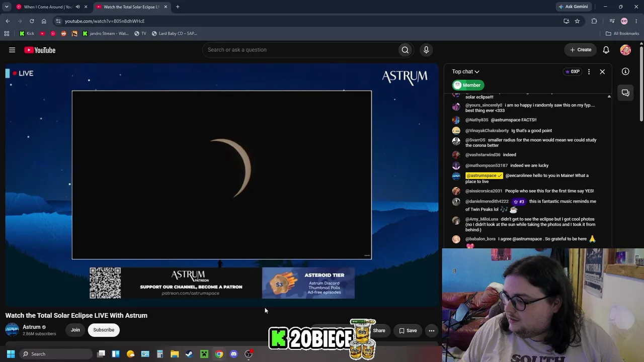
Task: Open OBS Studio from the taskbar
Action: (x=249, y=354)
